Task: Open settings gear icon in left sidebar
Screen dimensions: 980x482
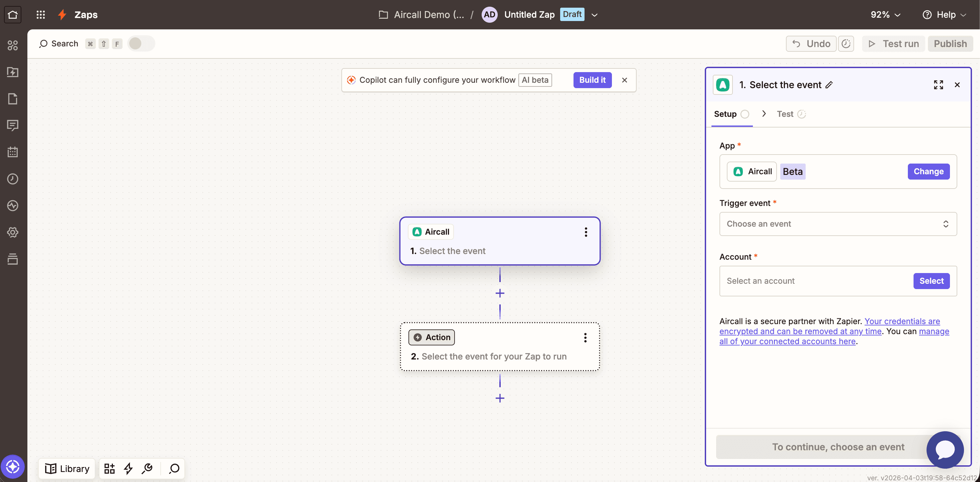Action: [x=13, y=232]
